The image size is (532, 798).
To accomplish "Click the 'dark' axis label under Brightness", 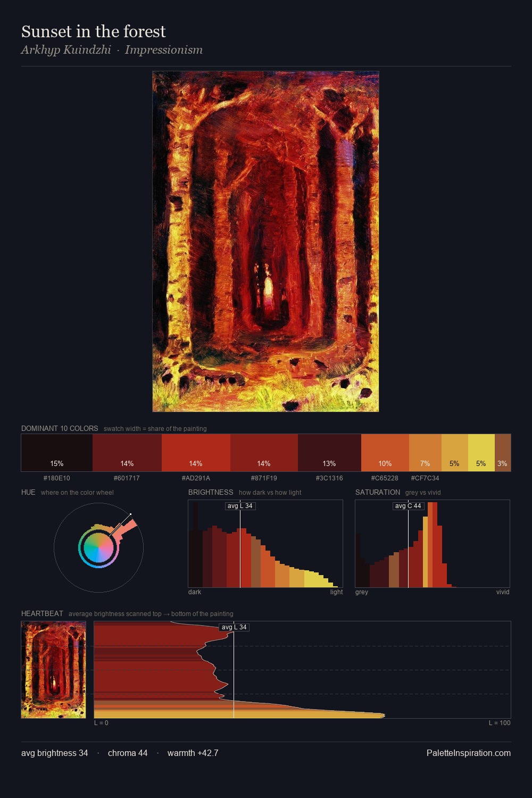I will 195,592.
